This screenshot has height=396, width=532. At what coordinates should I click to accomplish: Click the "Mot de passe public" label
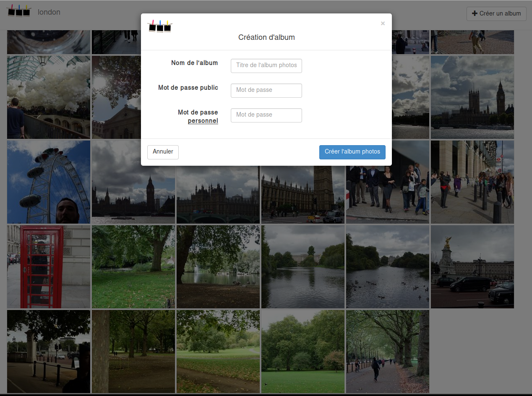point(188,88)
